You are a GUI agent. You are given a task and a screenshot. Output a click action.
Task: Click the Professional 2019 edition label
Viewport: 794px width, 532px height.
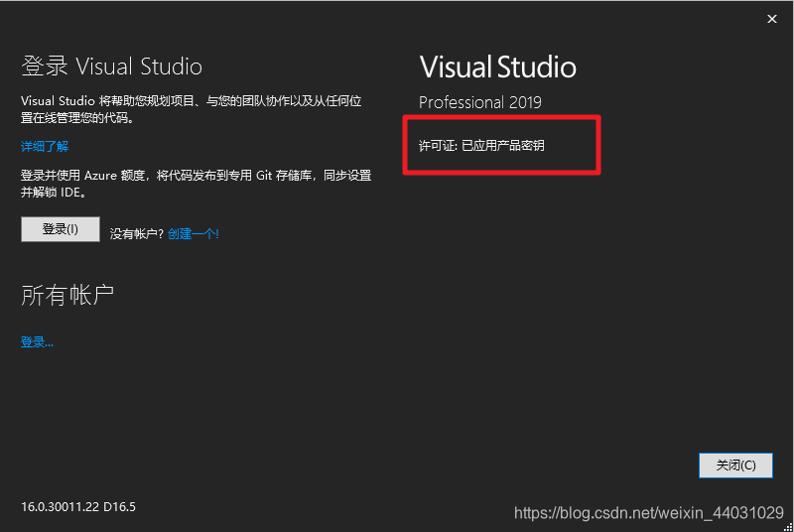pyautogui.click(x=479, y=102)
